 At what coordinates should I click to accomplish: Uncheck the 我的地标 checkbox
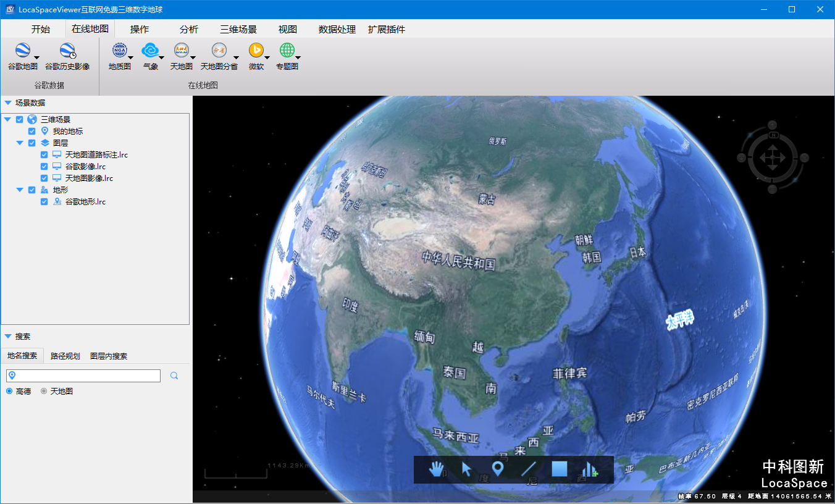(x=32, y=131)
